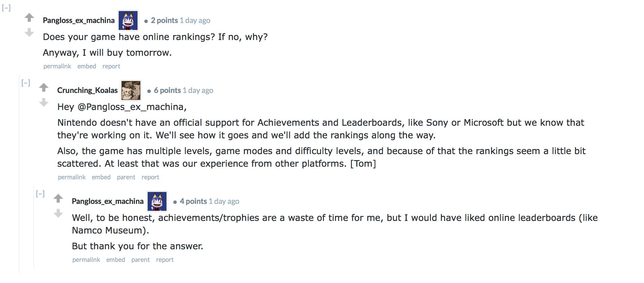The image size is (644, 283).
Task: Upvote the 'Namco Museum' comment
Action: coord(58,198)
